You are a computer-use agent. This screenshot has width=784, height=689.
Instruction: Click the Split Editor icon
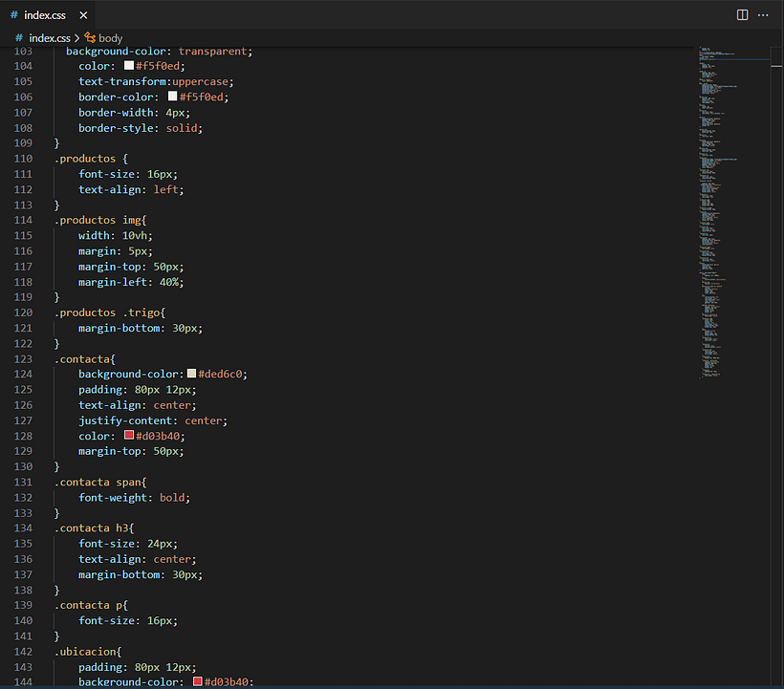click(743, 15)
